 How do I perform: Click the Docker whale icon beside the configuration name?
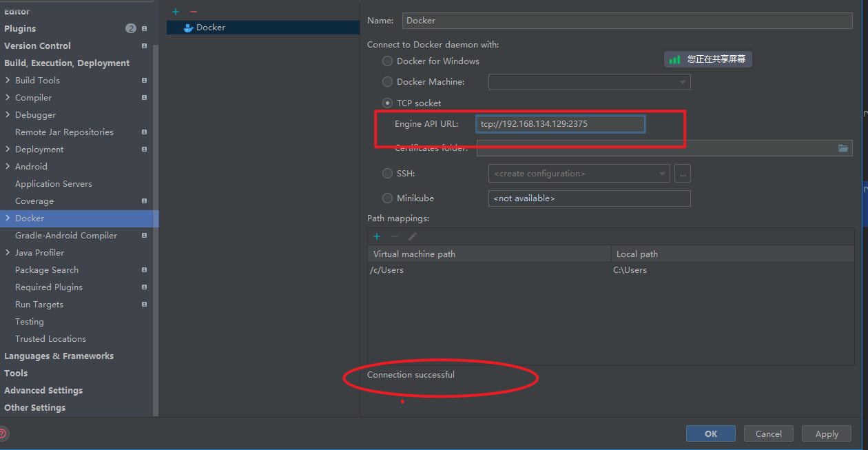(188, 28)
